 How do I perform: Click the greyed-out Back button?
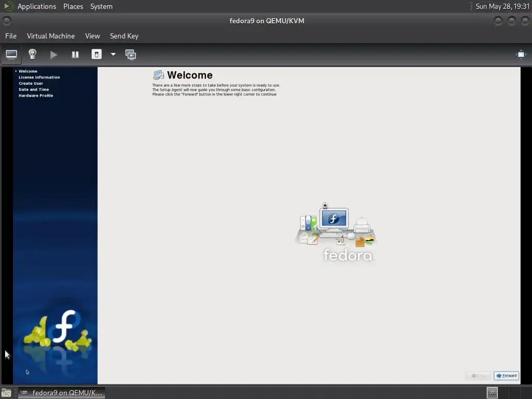coord(478,376)
